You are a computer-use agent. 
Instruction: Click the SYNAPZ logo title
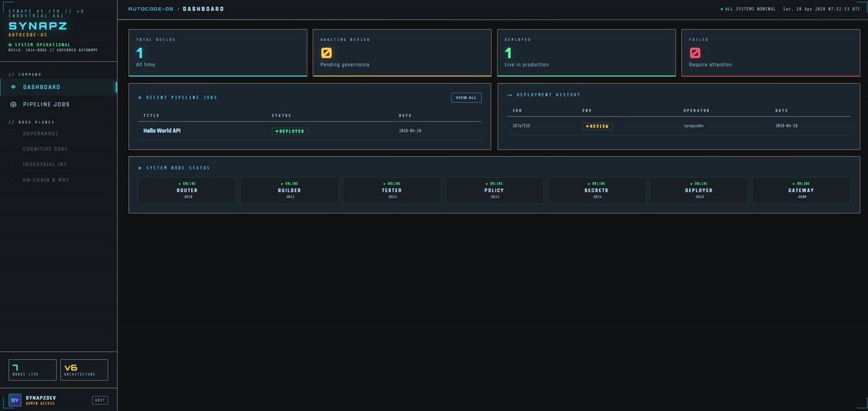coord(38,25)
